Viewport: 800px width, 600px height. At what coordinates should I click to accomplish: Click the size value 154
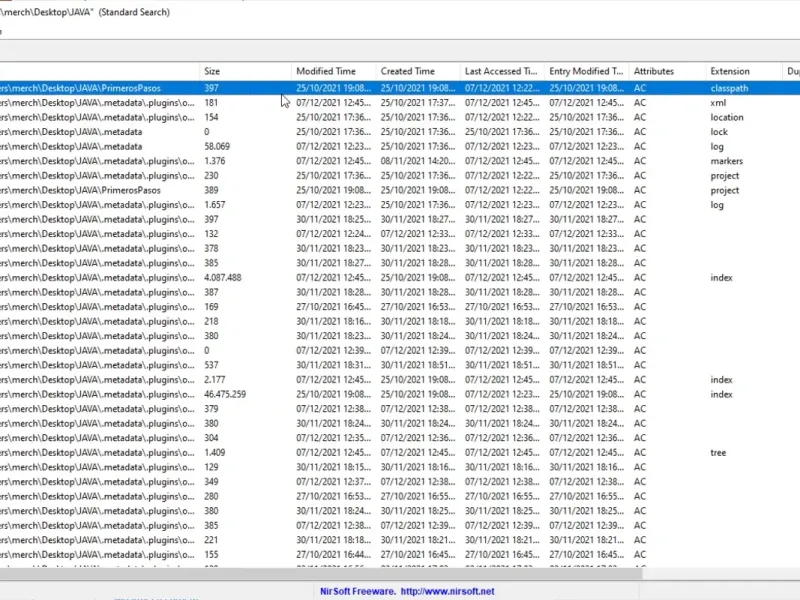(x=211, y=117)
